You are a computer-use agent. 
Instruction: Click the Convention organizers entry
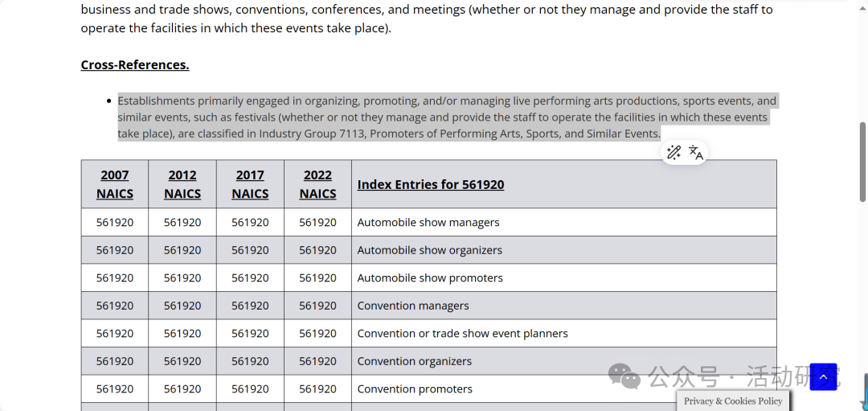click(x=415, y=361)
